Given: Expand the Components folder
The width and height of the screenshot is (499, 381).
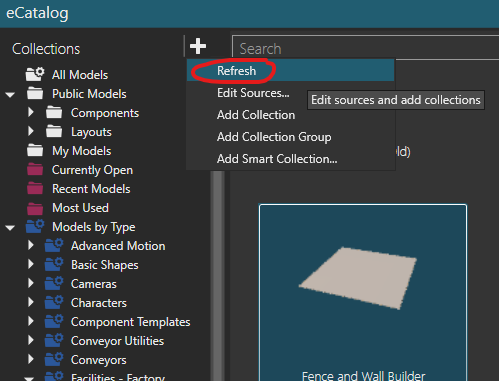Looking at the screenshot, I should (x=31, y=112).
